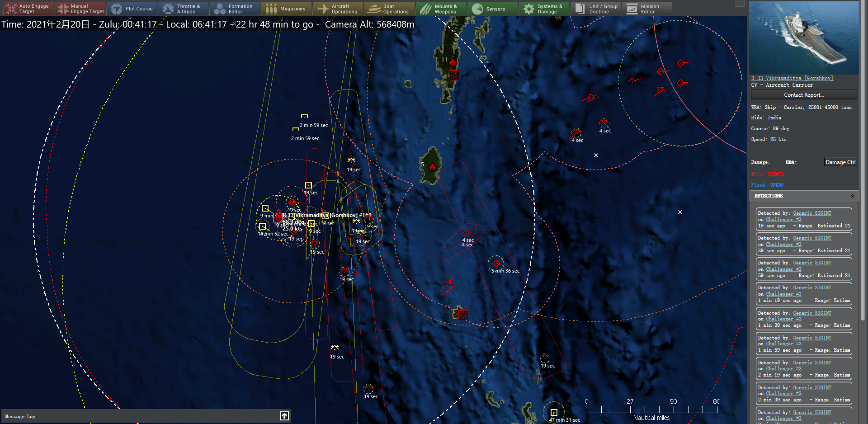The height and width of the screenshot is (424, 868).
Task: Open the Magazines toolbar icon
Action: tap(286, 9)
